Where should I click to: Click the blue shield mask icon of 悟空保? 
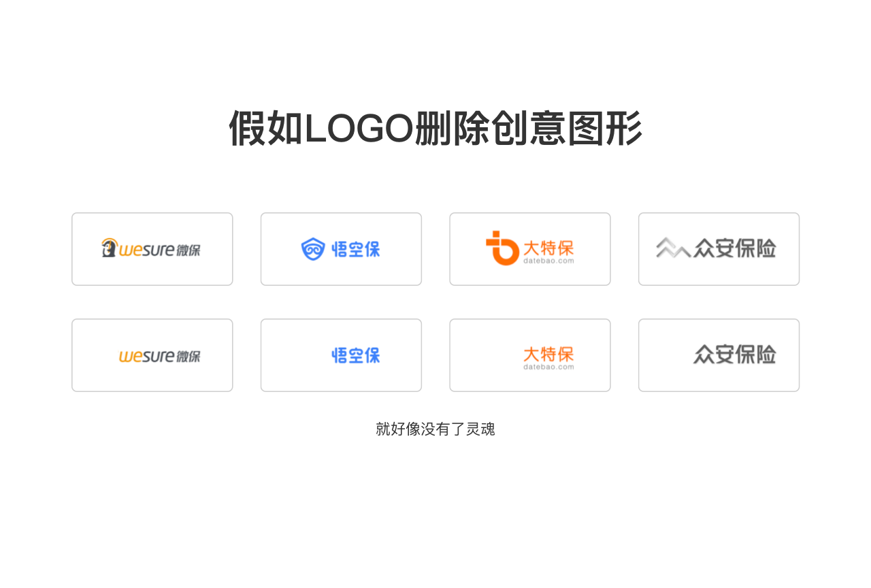pyautogui.click(x=313, y=249)
